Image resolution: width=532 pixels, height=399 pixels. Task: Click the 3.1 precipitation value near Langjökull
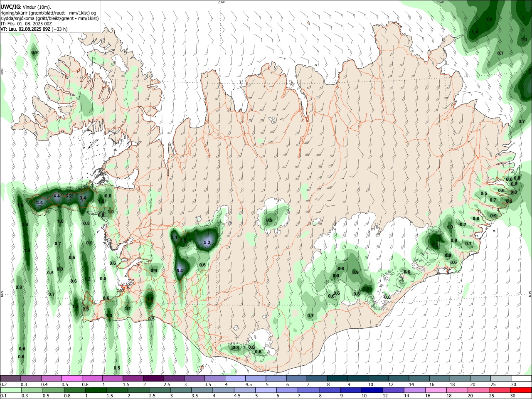tap(174, 237)
